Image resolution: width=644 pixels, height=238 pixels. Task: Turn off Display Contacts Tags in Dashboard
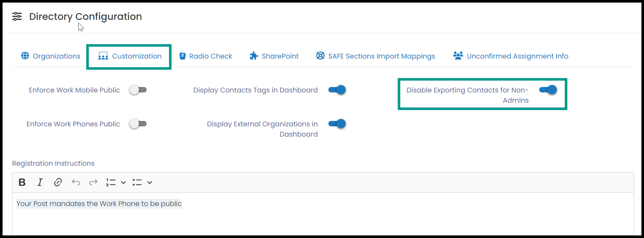click(x=337, y=90)
